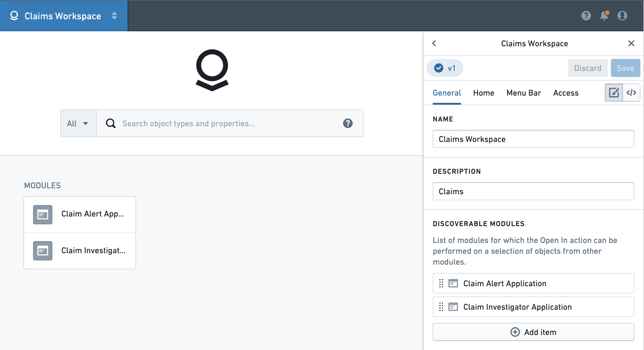Switch to the Home tab
644x350 pixels.
coord(484,93)
